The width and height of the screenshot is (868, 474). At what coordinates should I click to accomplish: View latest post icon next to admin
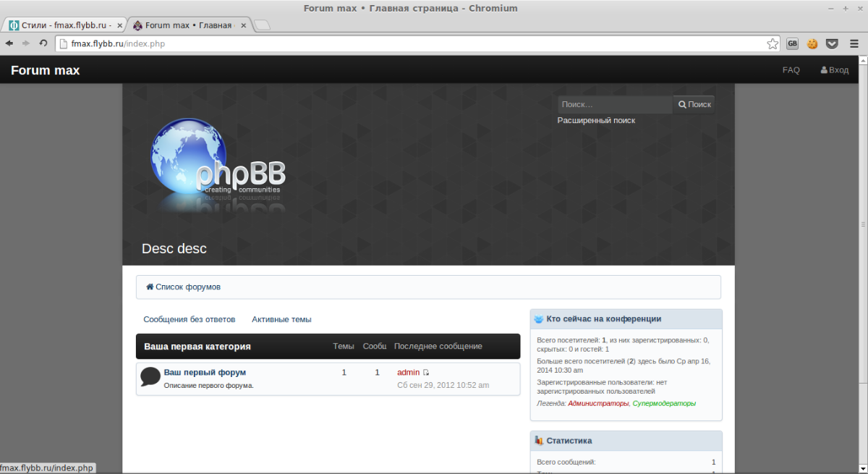click(x=426, y=373)
